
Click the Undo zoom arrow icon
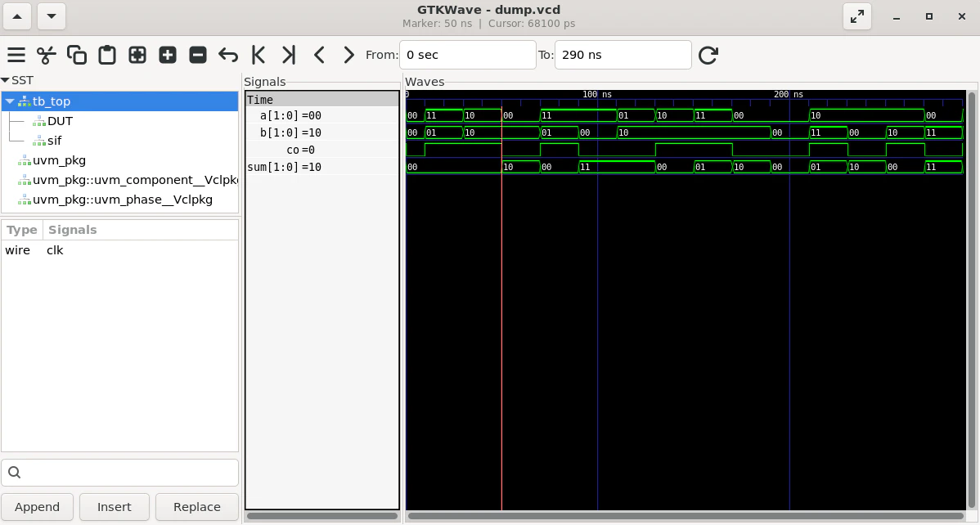[x=228, y=55]
